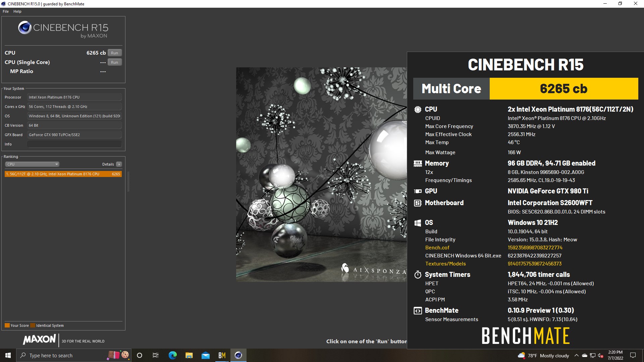The image size is (644, 362).
Task: Click the Processor field Intel Xeon Platinum 8176
Action: [x=74, y=97]
